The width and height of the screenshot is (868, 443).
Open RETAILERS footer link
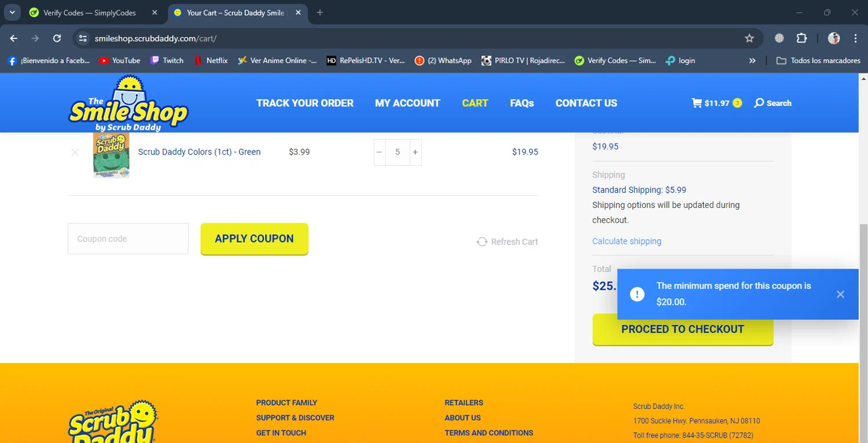pos(464,402)
